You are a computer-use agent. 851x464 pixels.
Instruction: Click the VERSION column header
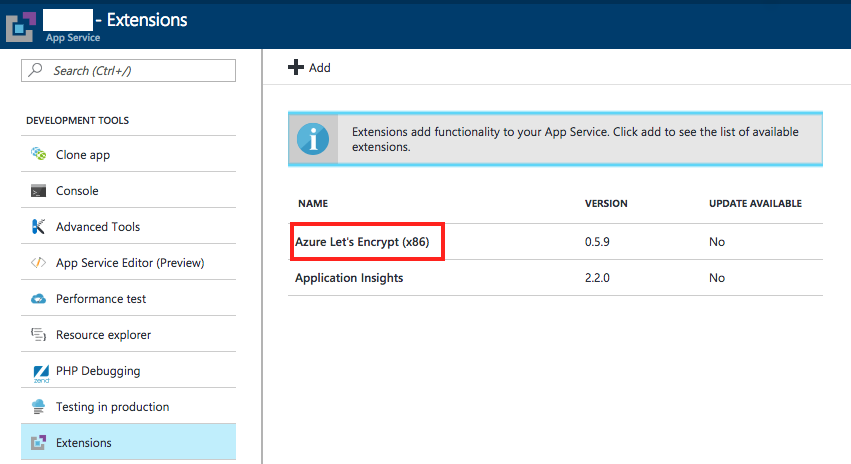606,204
